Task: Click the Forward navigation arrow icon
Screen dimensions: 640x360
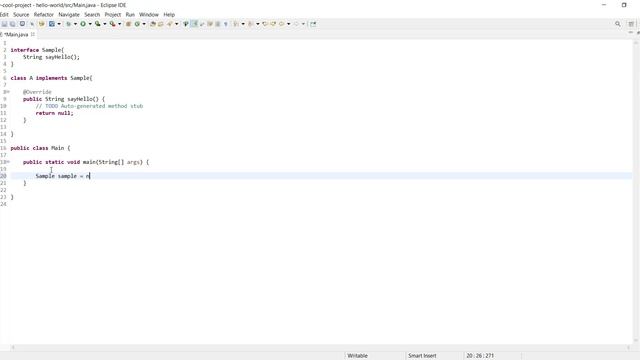Action: point(296,24)
